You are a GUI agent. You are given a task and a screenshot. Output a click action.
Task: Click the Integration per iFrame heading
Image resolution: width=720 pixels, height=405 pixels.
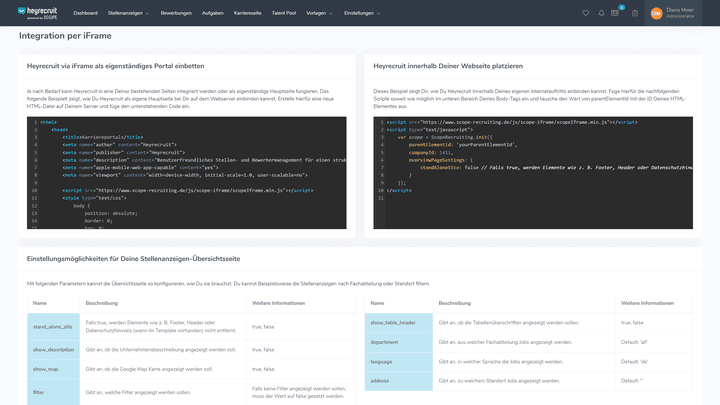point(65,36)
